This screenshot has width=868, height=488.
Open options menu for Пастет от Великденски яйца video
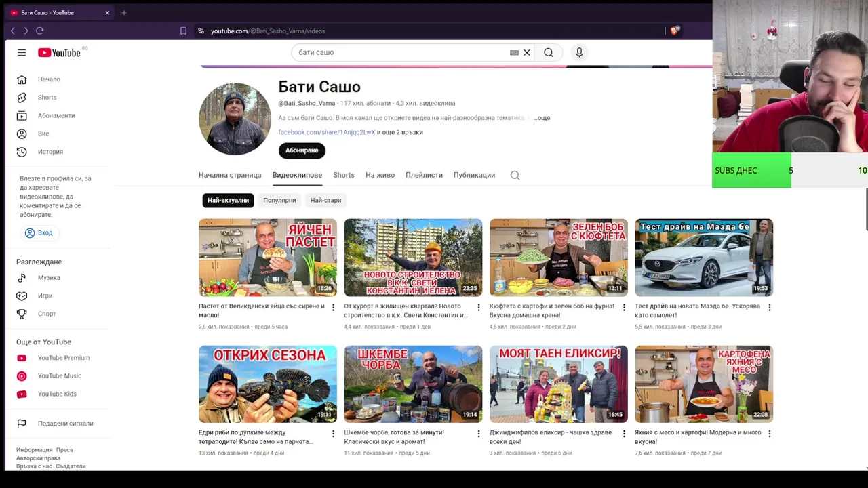pyautogui.click(x=333, y=307)
